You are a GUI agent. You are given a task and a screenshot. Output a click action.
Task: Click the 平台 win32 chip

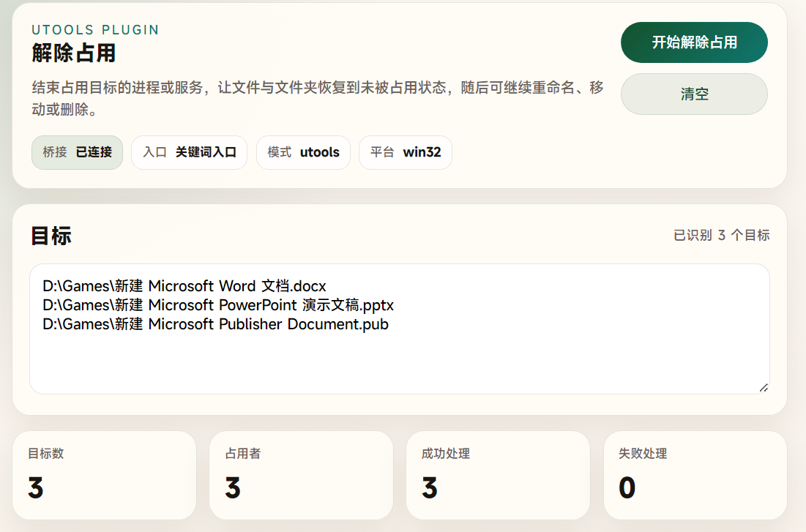pos(405,152)
